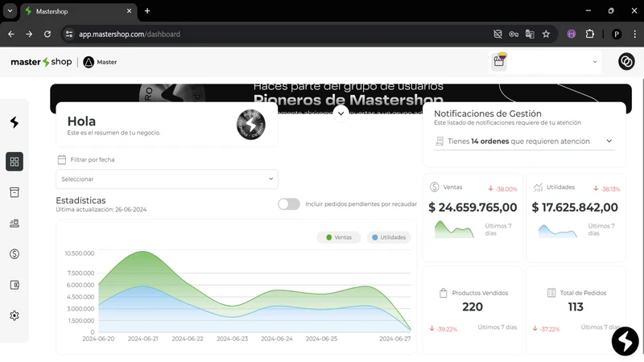Click the Notificaciones de Gestión heading
Viewport: 644px width, 362px height.
click(488, 113)
